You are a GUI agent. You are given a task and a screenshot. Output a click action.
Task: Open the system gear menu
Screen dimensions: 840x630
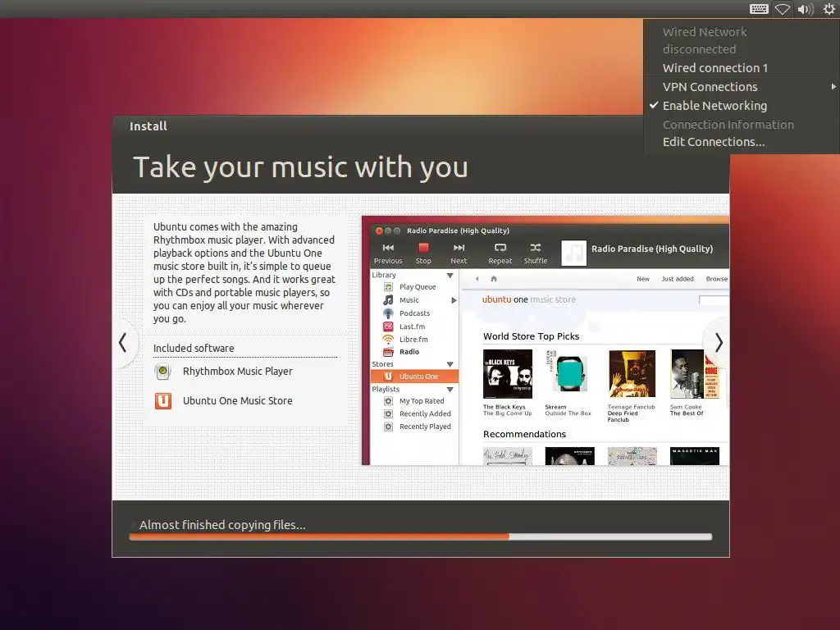point(829,9)
